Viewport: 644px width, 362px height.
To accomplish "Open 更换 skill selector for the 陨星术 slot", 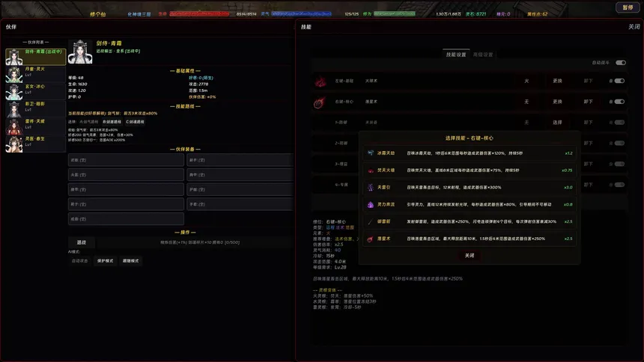I will tap(557, 102).
